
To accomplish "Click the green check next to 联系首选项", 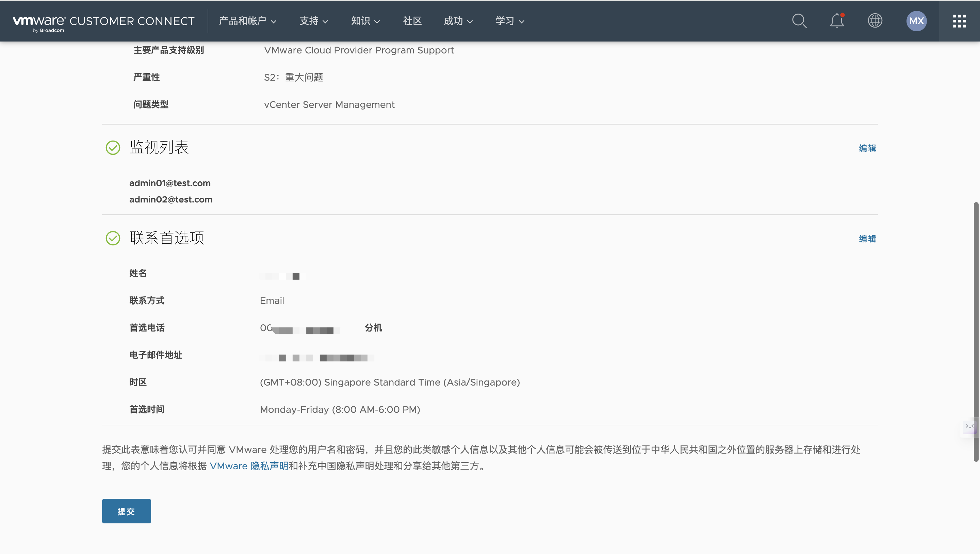I will click(113, 238).
